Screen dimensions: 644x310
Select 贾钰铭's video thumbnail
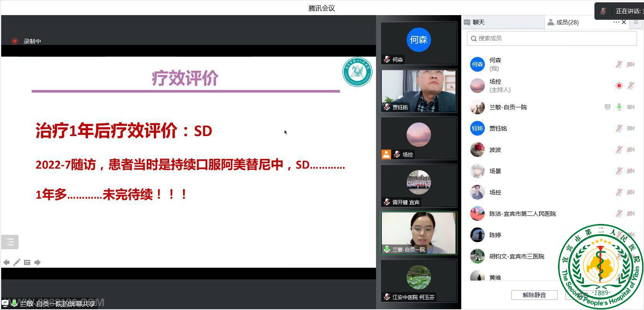coord(419,91)
